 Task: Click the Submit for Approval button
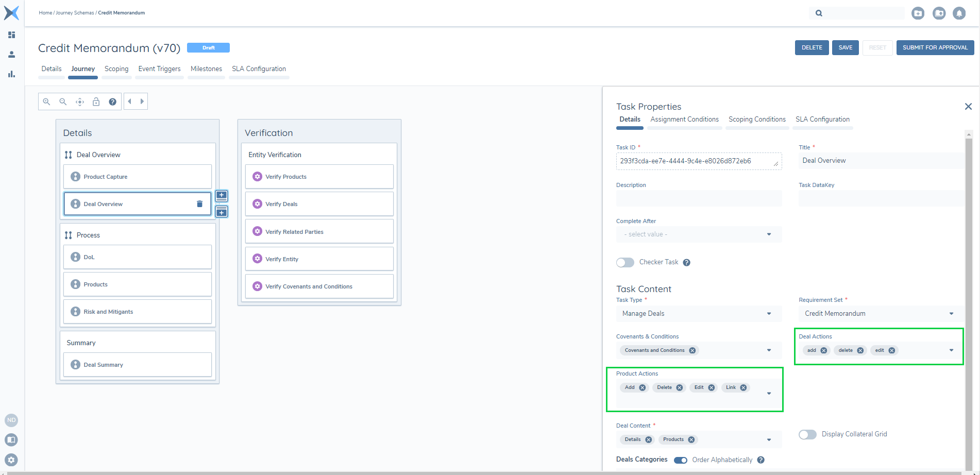(x=935, y=47)
